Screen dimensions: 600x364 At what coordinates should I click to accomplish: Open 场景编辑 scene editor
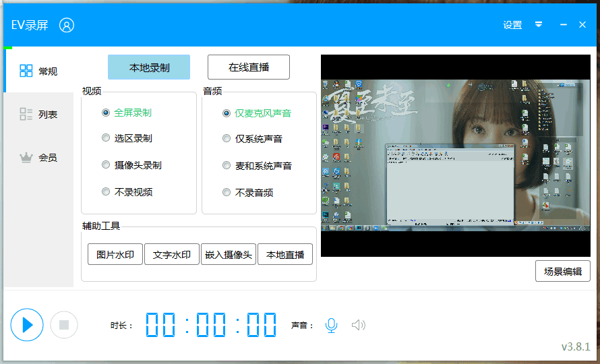562,272
